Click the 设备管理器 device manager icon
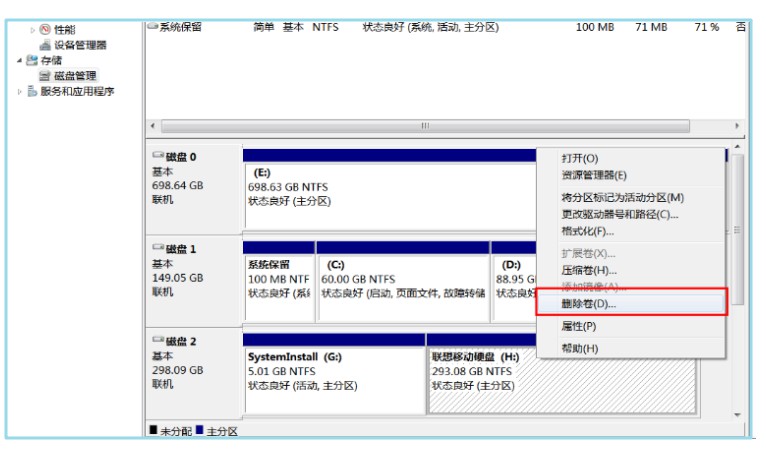 (x=45, y=45)
